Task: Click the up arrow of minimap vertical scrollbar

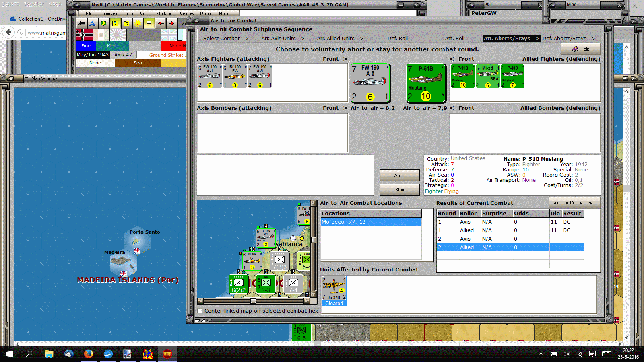Action: coord(314,203)
